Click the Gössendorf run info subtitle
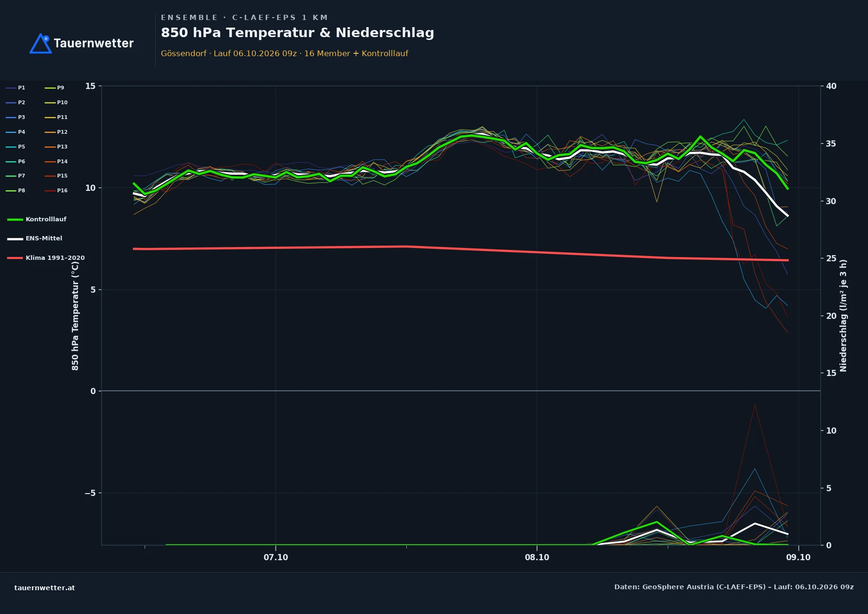The image size is (868, 614). tap(285, 53)
